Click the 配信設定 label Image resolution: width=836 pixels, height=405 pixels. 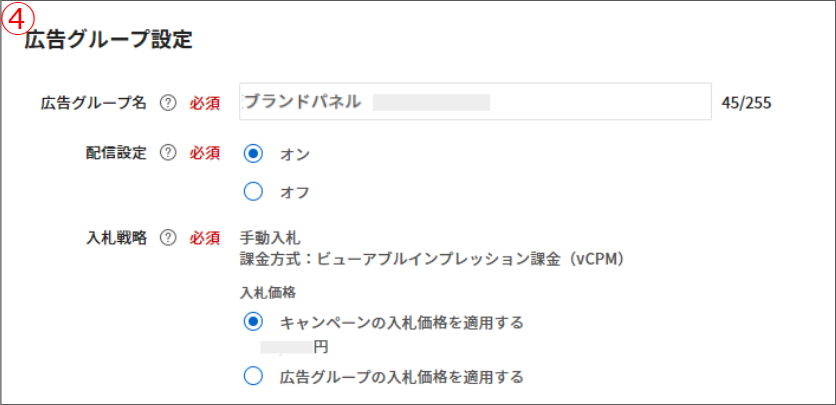coord(116,153)
